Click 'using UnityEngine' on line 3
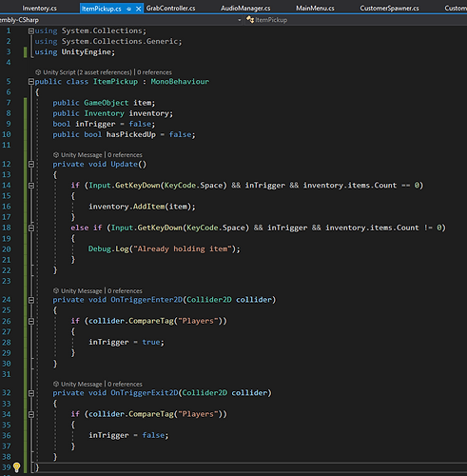Image resolution: width=467 pixels, height=476 pixels. [75, 51]
